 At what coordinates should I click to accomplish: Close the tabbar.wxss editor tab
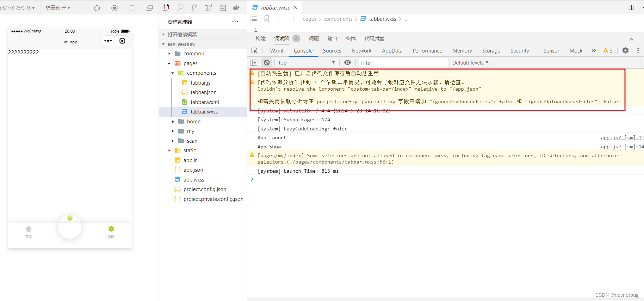(x=295, y=7)
